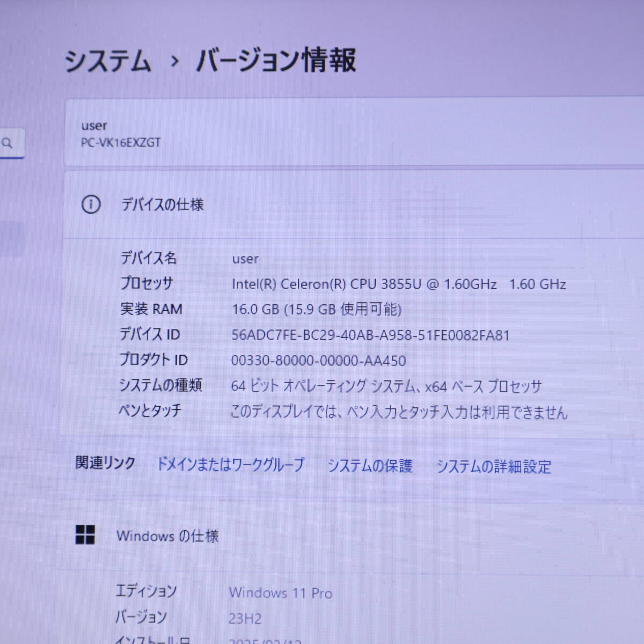Click the device specifications info icon
The image size is (644, 644).
[x=91, y=204]
